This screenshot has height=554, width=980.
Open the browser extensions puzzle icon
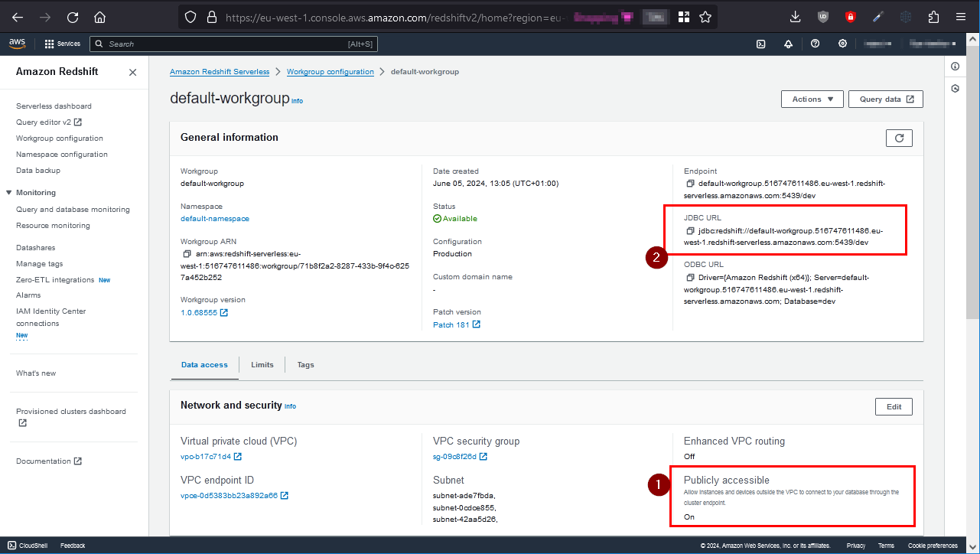(x=933, y=17)
